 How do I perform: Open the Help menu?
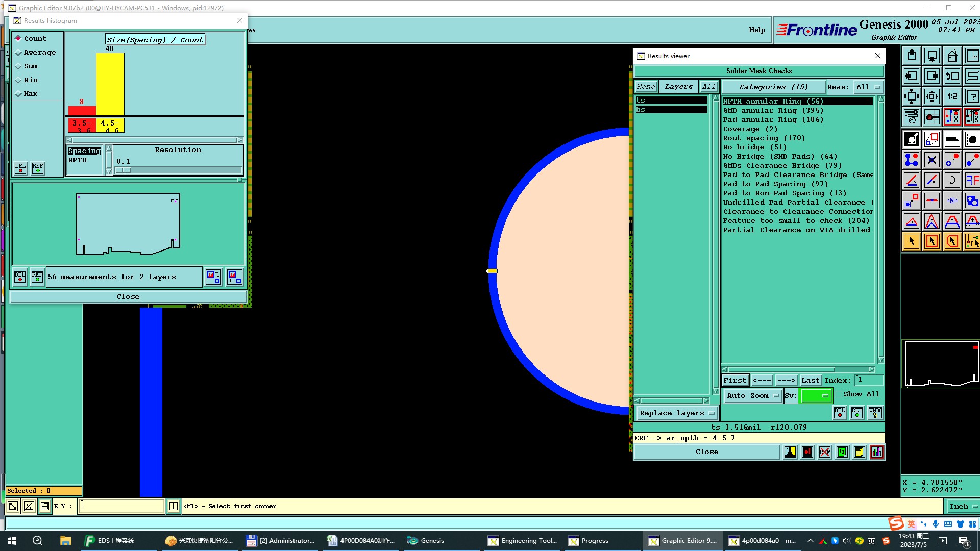point(756,30)
